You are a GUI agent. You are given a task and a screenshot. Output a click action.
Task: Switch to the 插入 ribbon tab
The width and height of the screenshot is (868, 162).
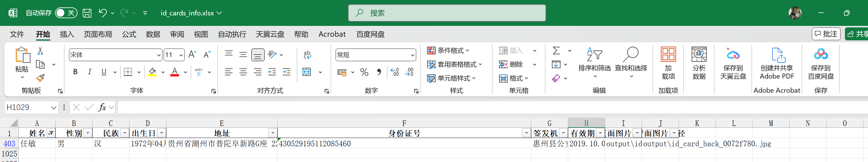[67, 34]
